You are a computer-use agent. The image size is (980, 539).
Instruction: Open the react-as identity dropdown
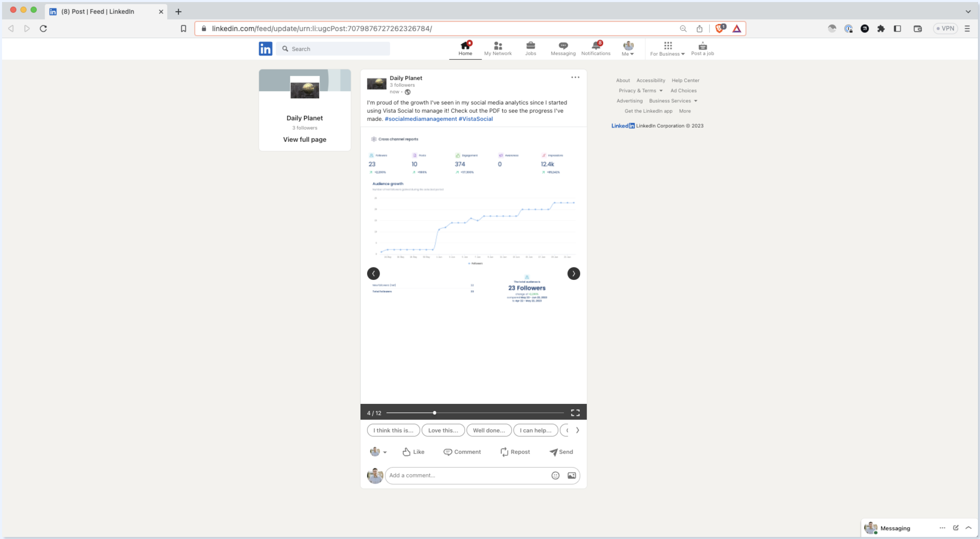point(378,452)
